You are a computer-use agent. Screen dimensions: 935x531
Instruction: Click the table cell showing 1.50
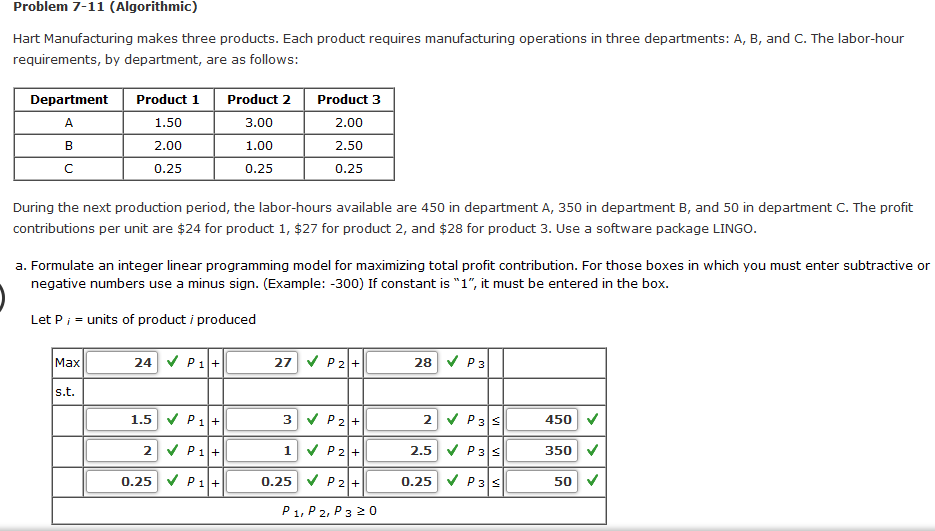168,123
